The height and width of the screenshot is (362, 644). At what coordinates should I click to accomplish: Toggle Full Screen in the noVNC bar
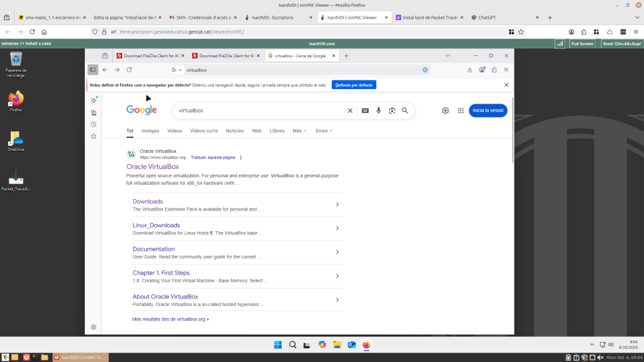click(x=582, y=44)
